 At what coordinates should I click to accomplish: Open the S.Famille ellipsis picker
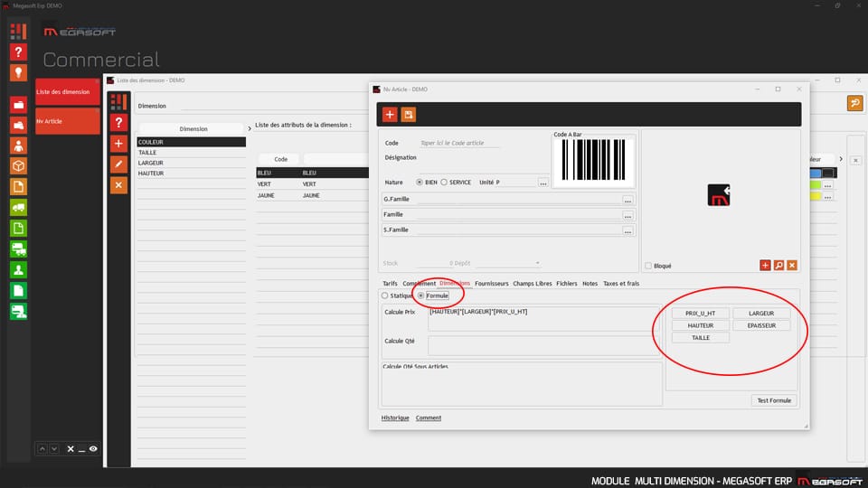tap(628, 230)
